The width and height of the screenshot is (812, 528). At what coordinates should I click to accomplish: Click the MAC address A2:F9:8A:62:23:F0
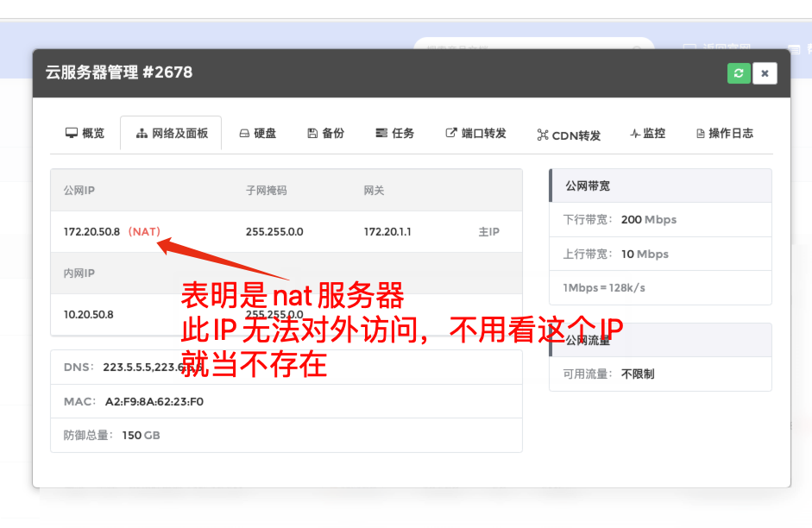tap(154, 401)
